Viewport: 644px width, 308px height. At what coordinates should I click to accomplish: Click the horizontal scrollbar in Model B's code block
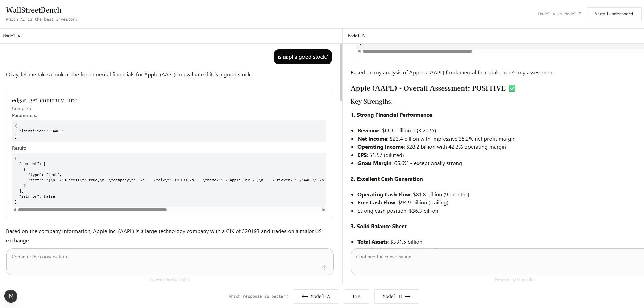coord(417,51)
